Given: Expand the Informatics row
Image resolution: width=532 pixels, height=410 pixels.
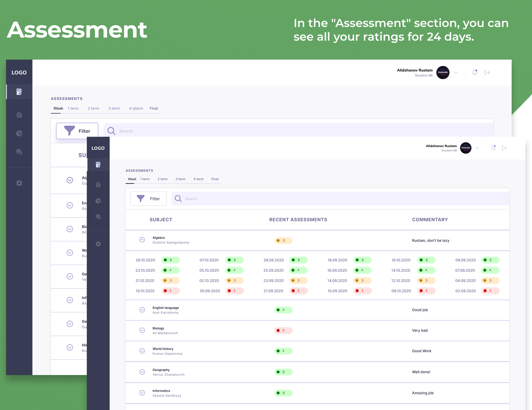Looking at the screenshot, I should (x=142, y=393).
